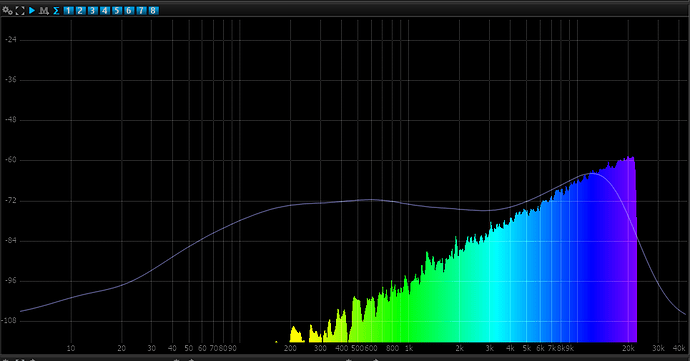
Task: Click the 20k frequency axis label
Action: 628,348
